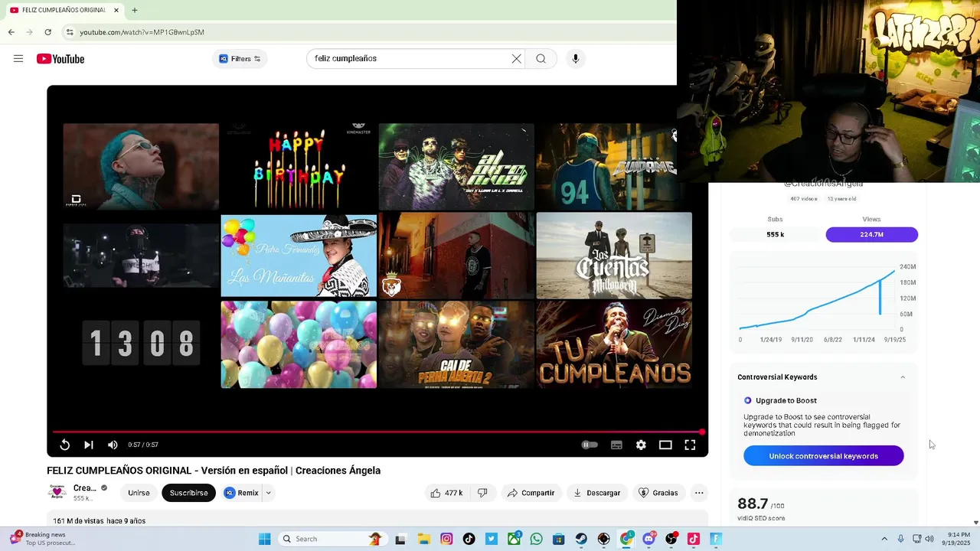The width and height of the screenshot is (980, 551).
Task: Toggle the autoplay switch in player
Action: click(590, 445)
